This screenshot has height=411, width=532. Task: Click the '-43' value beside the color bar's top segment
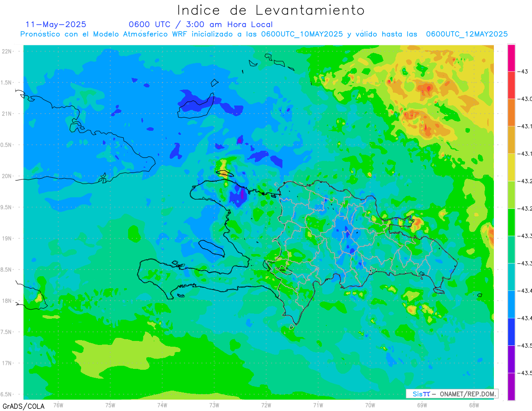click(x=524, y=71)
